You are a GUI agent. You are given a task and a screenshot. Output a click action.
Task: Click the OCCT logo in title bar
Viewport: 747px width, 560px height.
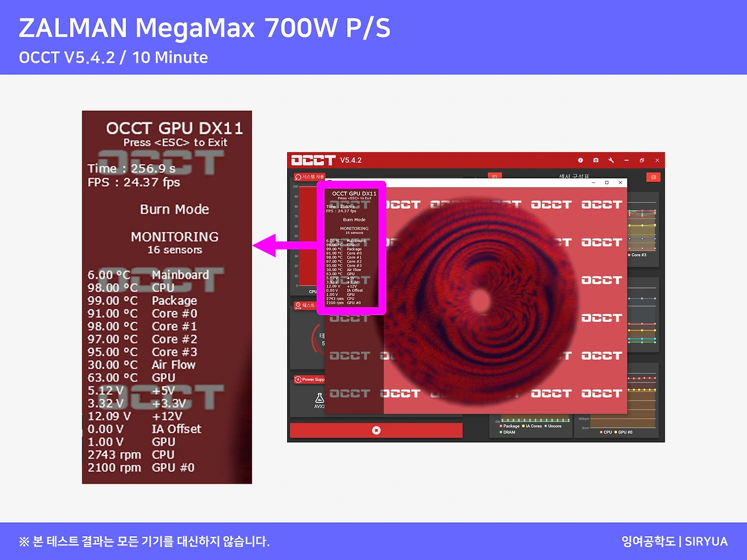[313, 160]
